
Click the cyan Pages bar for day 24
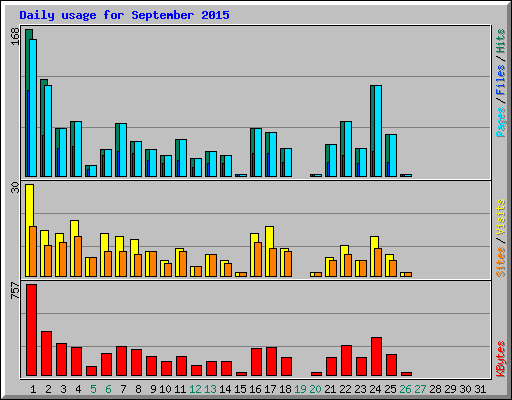pyautogui.click(x=378, y=131)
